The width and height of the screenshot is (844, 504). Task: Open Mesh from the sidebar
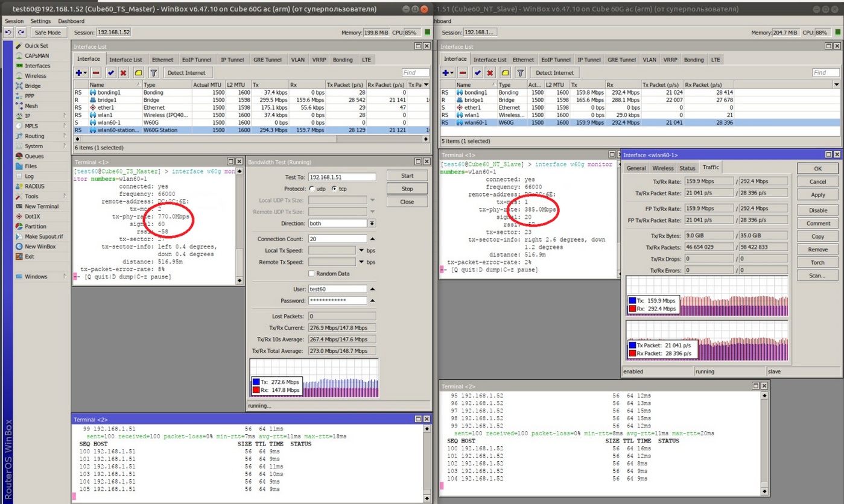click(31, 106)
